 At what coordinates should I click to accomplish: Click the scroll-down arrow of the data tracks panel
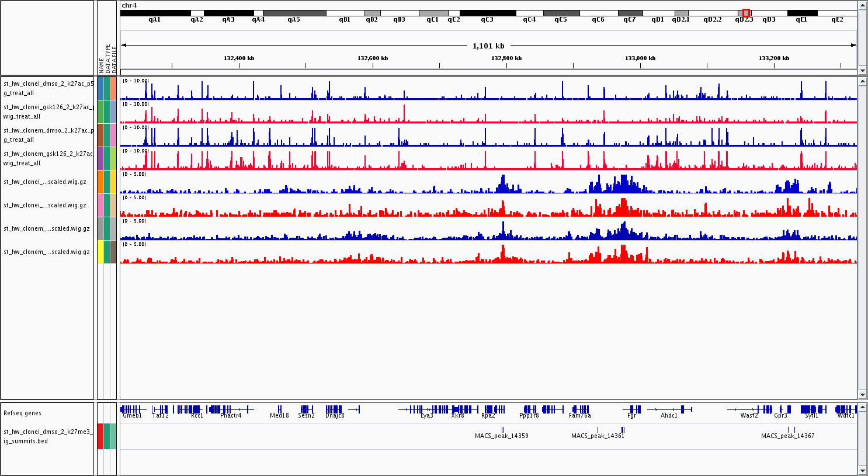(862, 395)
